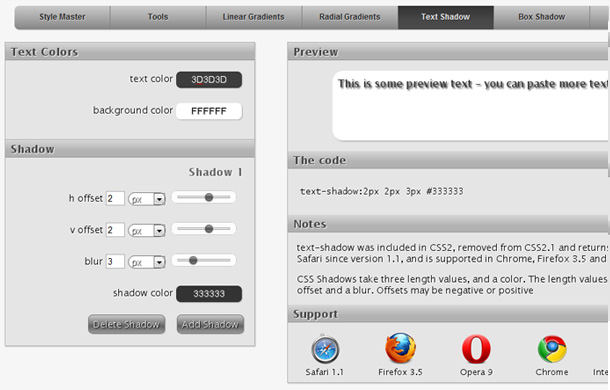Click the Text Colors panel header
This screenshot has height=390, width=610.
(130, 52)
